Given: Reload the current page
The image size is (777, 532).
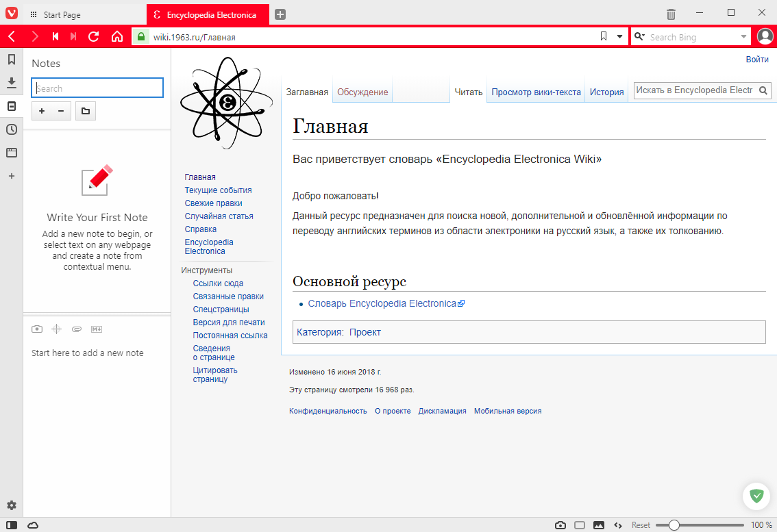Looking at the screenshot, I should tap(94, 37).
